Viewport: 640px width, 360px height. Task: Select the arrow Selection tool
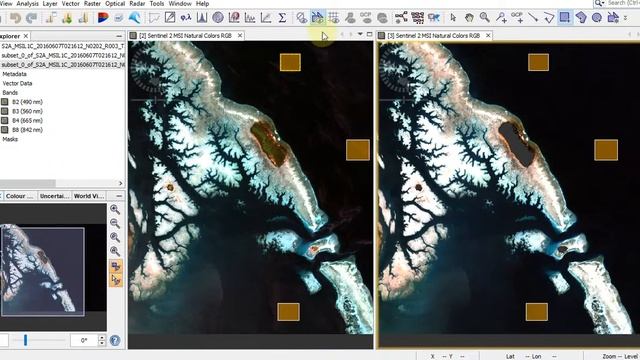(453, 18)
